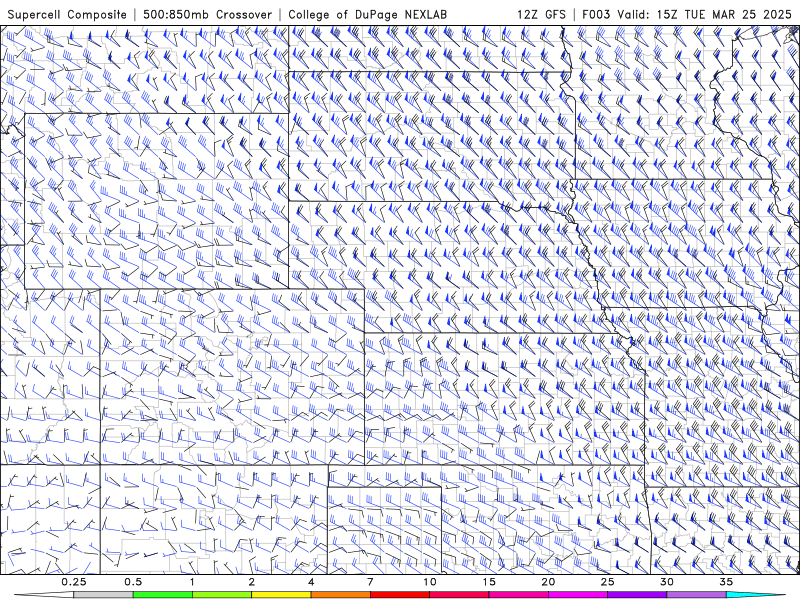Click the '0.5' legend value
The image size is (800, 600).
(x=133, y=582)
